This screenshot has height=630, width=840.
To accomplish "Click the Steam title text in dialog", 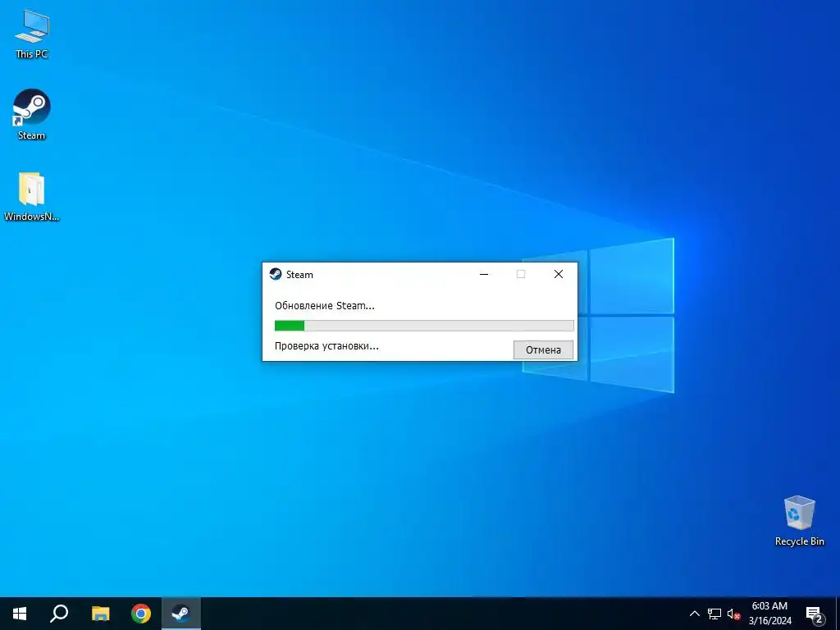I will pyautogui.click(x=299, y=275).
